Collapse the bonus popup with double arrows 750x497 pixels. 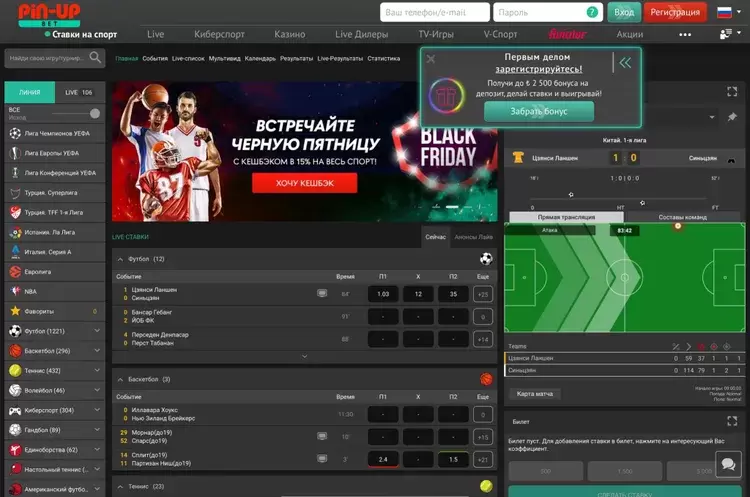[625, 63]
